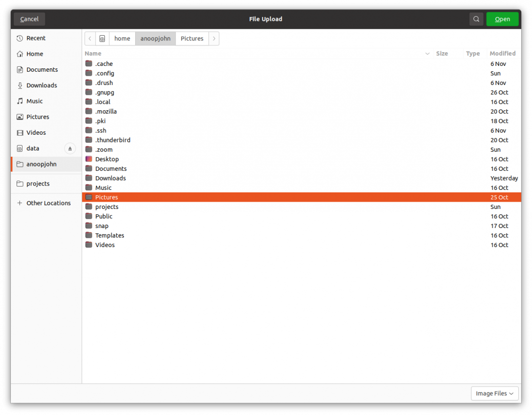Sort files by Modified column
The image size is (532, 415).
coord(502,54)
